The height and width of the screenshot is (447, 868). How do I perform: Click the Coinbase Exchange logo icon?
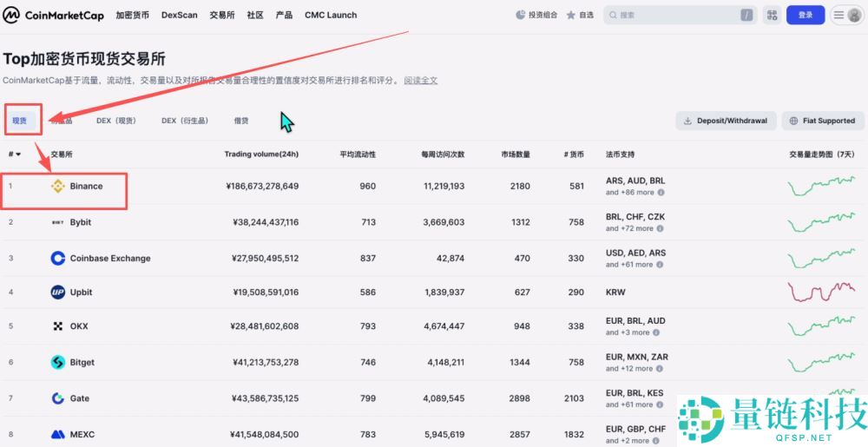click(x=57, y=259)
